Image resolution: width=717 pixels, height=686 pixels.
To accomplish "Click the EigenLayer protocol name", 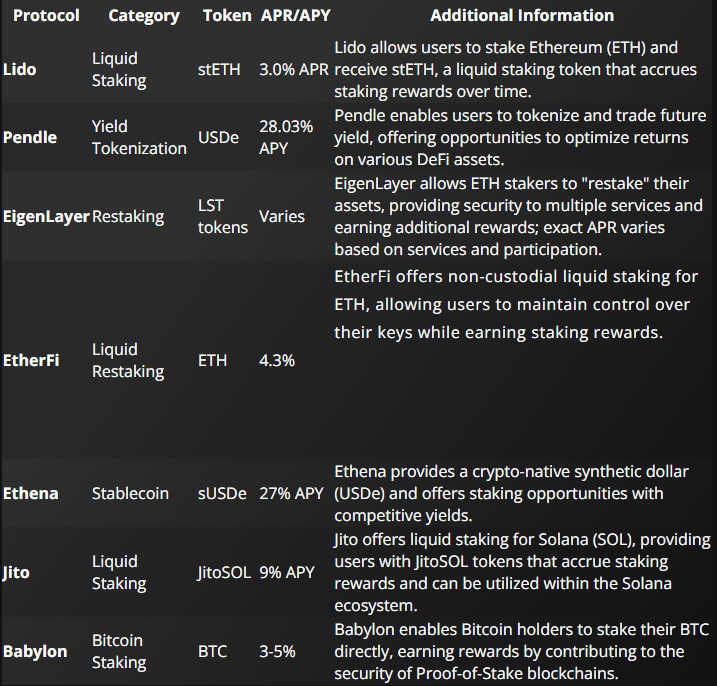I will pyautogui.click(x=46, y=216).
